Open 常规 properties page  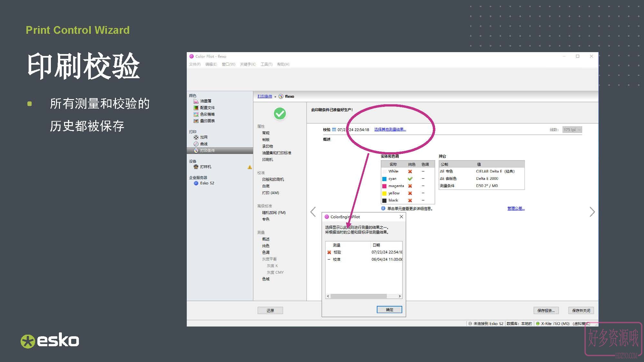266,133
